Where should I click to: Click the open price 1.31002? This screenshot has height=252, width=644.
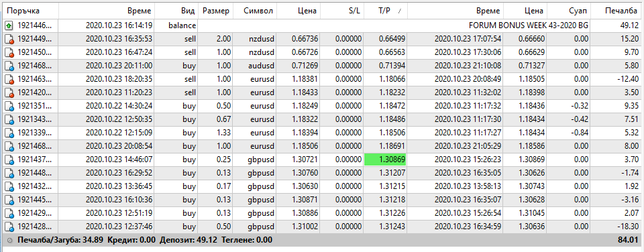[x=305, y=226]
